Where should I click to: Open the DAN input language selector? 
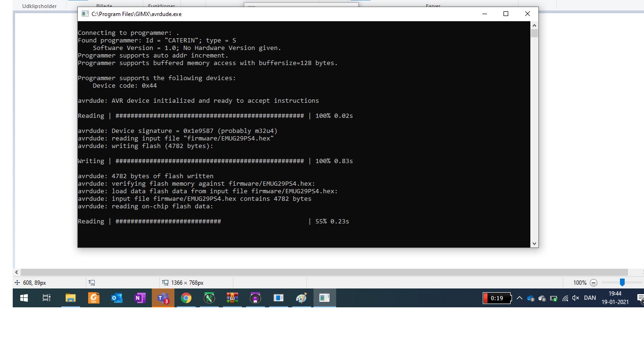pos(590,298)
